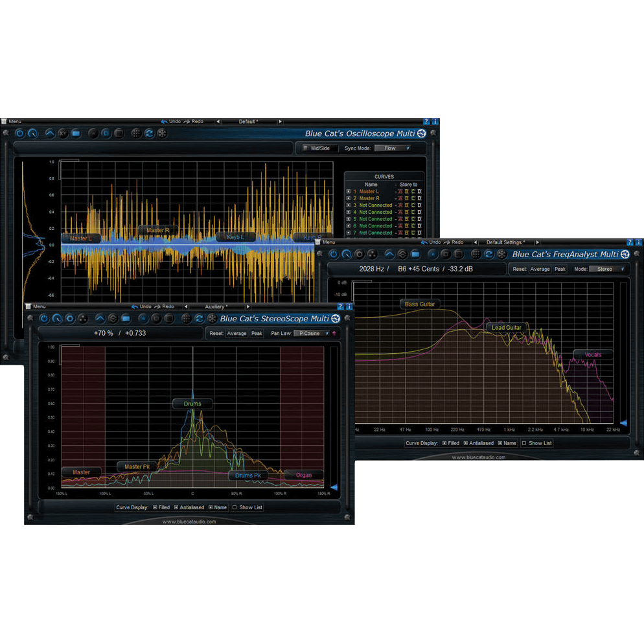Select the Auxiliary preset name field
This screenshot has width=644, height=644.
click(216, 306)
